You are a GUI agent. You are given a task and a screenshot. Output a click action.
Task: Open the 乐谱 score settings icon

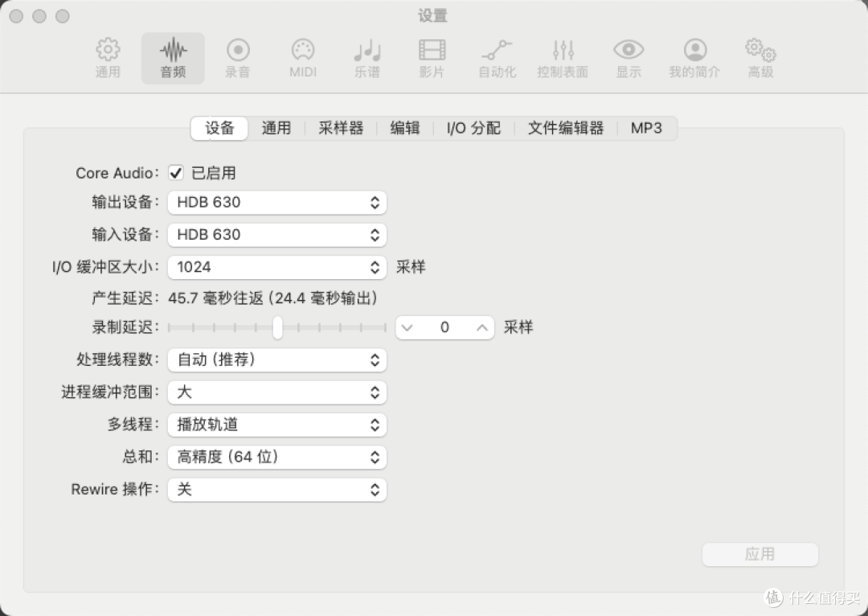367,58
